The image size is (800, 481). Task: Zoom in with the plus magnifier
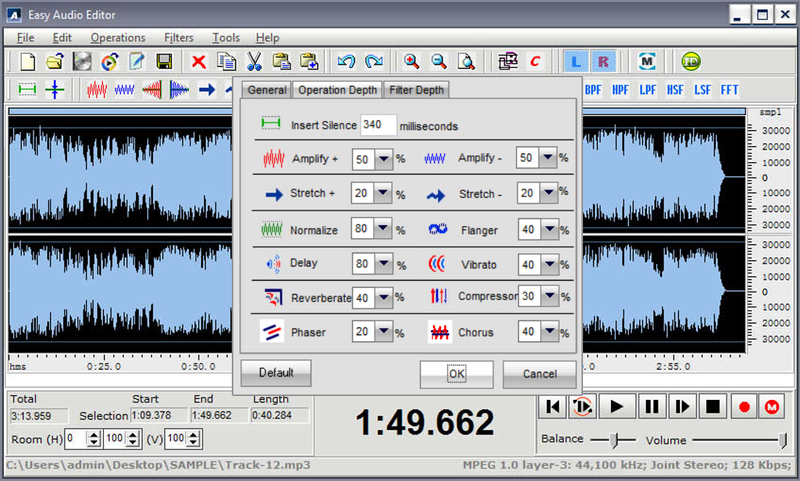411,62
